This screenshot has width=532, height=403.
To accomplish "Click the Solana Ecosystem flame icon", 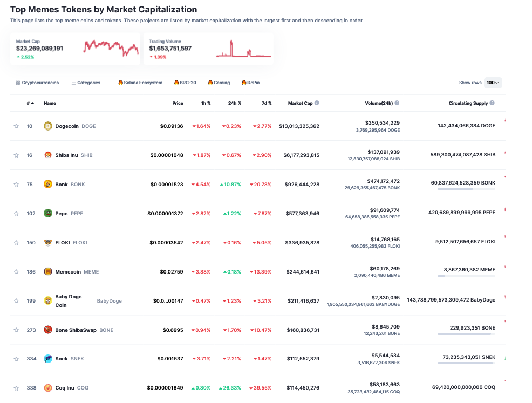I will coord(120,83).
